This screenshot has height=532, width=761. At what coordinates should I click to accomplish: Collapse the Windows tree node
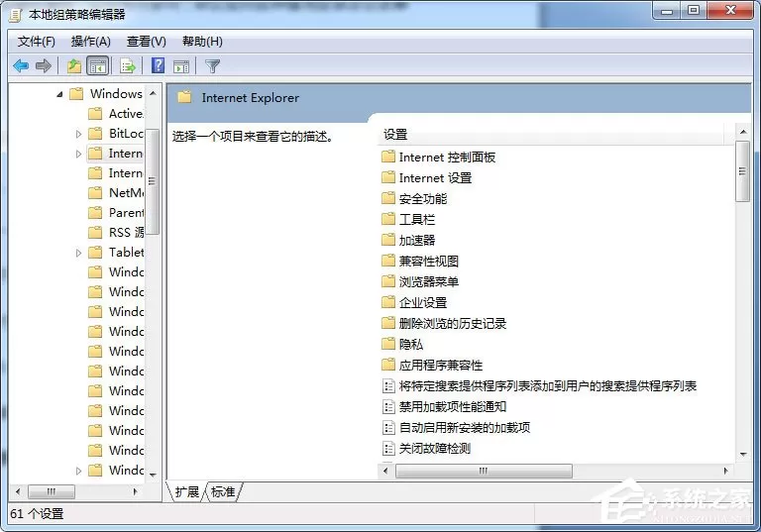[59, 94]
